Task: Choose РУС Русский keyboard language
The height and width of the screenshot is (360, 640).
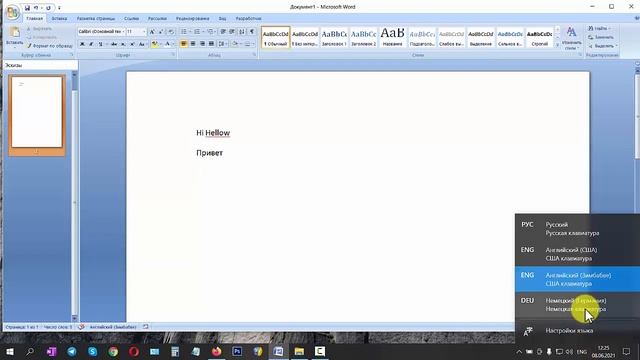Action: tap(577, 229)
